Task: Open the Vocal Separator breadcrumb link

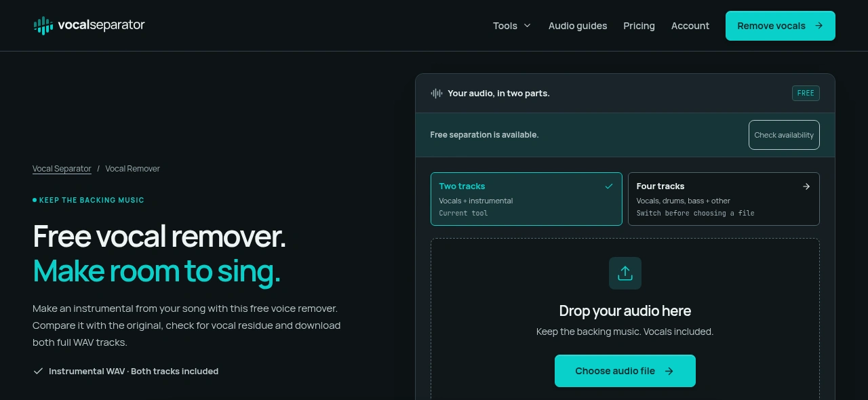Action: point(62,169)
